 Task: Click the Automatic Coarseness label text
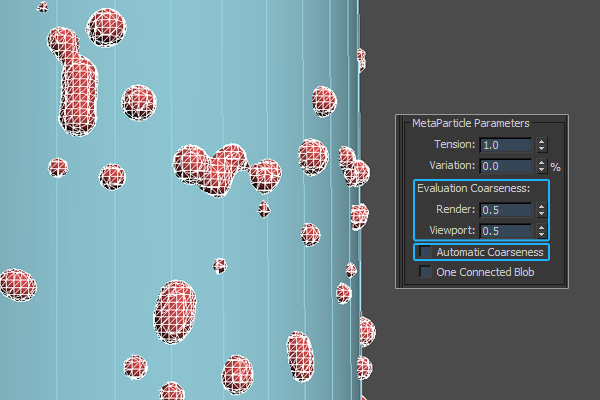[489, 252]
